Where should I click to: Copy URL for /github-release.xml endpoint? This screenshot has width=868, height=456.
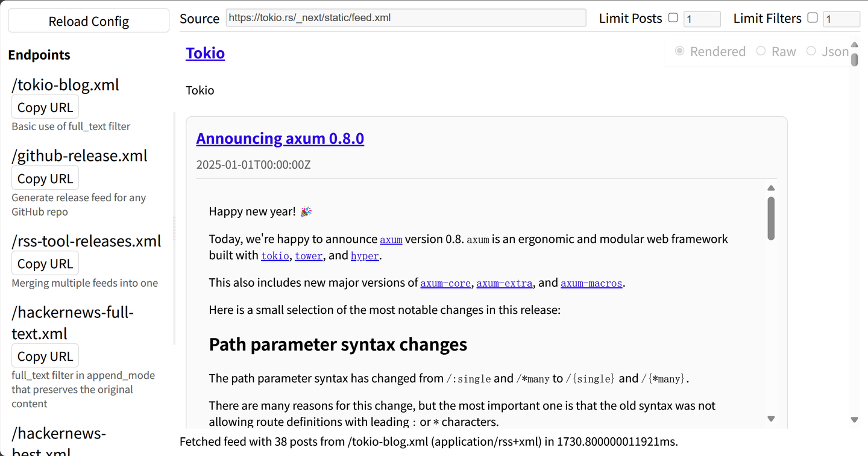tap(45, 178)
